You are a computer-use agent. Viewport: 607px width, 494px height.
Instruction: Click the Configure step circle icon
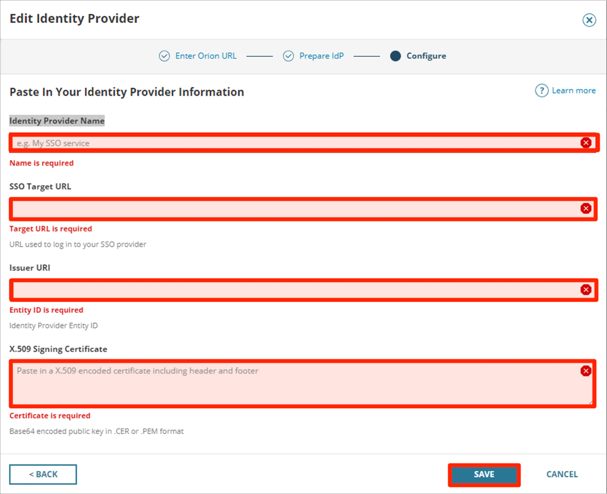(396, 56)
